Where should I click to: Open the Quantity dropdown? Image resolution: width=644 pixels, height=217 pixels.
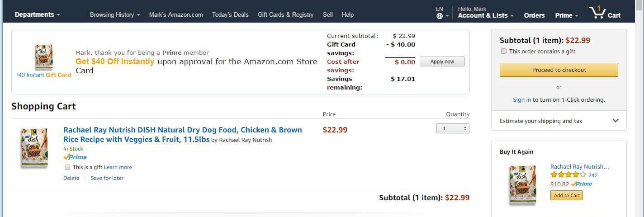point(453,129)
